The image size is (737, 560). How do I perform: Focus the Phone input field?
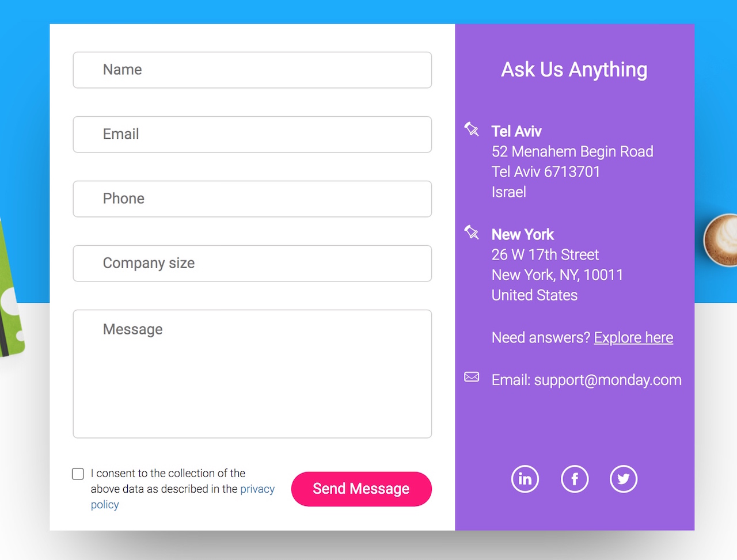(252, 199)
